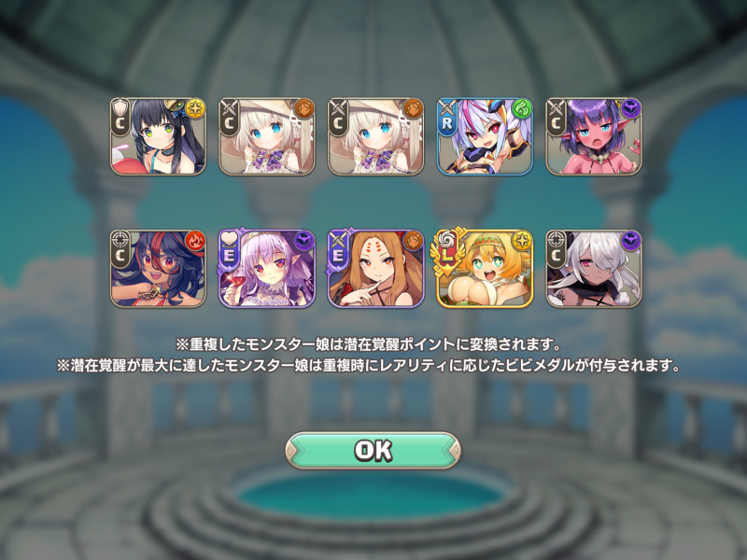
Task: Select the white-haired dark-skinned C-rank card
Action: pyautogui.click(x=594, y=269)
